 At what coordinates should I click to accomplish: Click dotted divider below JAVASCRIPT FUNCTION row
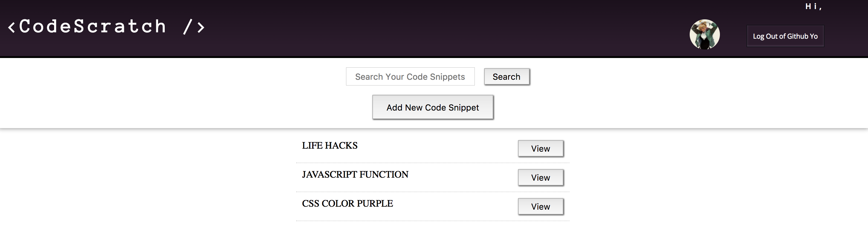(432, 192)
